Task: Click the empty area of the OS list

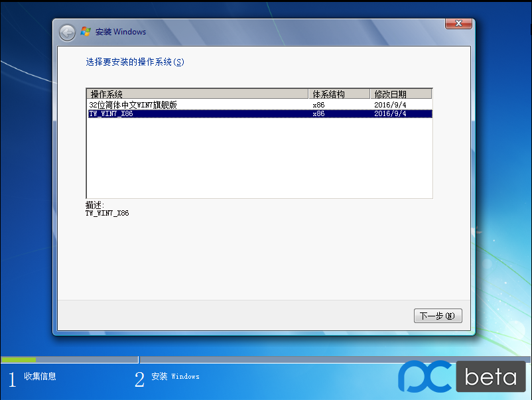Action: [x=259, y=159]
